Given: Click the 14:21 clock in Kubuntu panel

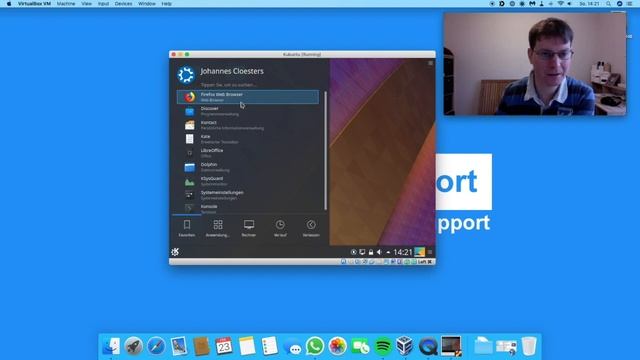Looking at the screenshot, I should point(403,252).
